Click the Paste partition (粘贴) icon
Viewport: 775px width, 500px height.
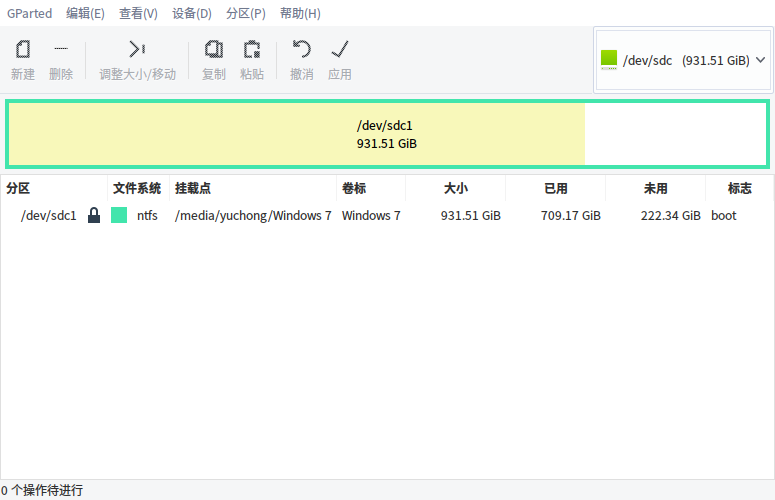coord(252,49)
